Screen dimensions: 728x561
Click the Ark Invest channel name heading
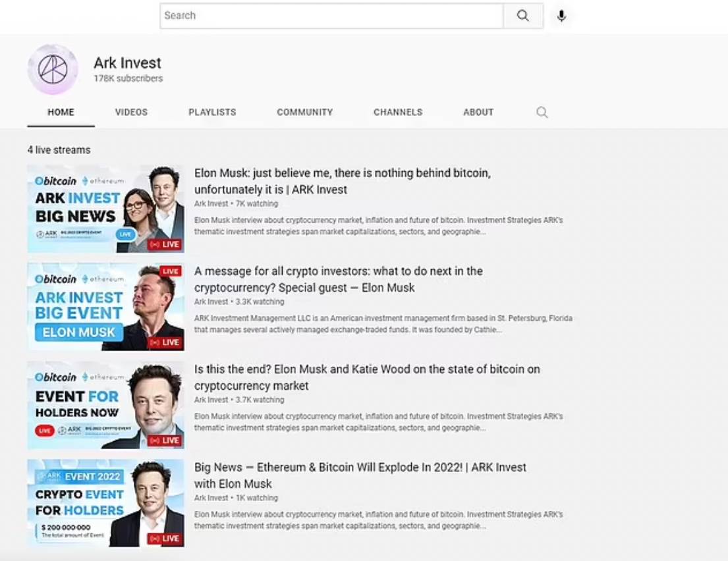pos(126,63)
